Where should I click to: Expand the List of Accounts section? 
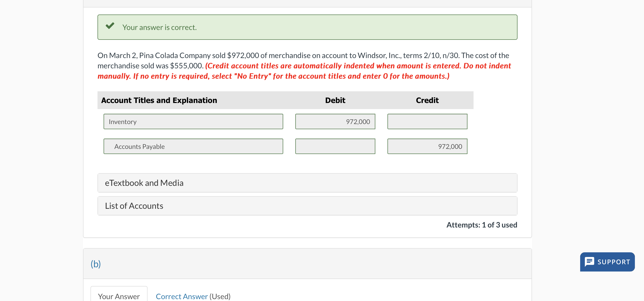pyautogui.click(x=307, y=206)
